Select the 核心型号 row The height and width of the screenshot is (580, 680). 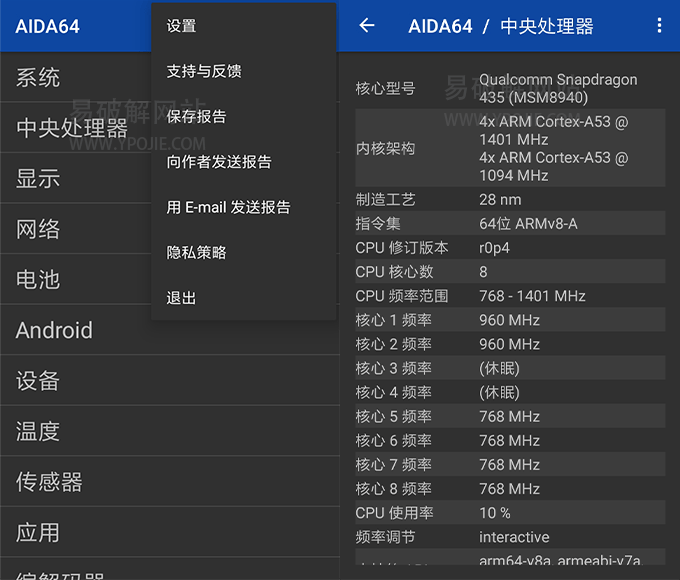click(510, 88)
